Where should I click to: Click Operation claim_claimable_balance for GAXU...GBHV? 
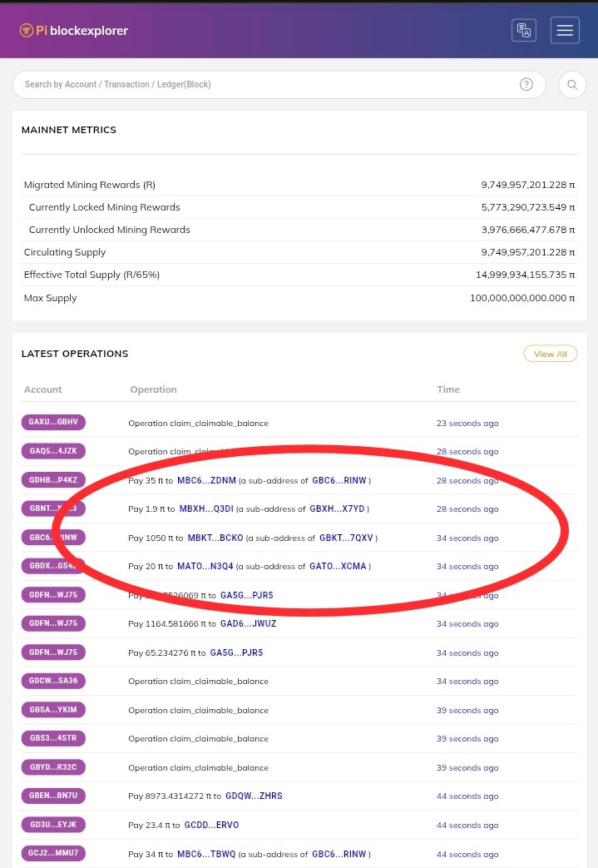(x=198, y=424)
